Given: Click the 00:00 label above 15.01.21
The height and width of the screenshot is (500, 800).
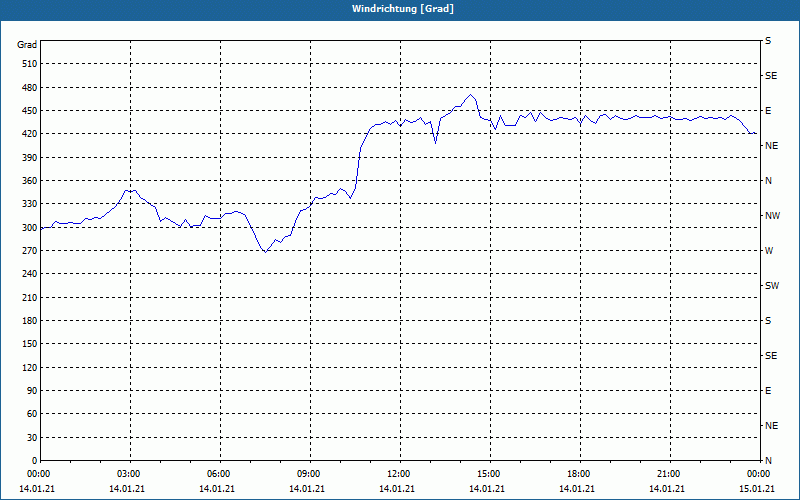Looking at the screenshot, I should tap(759, 474).
